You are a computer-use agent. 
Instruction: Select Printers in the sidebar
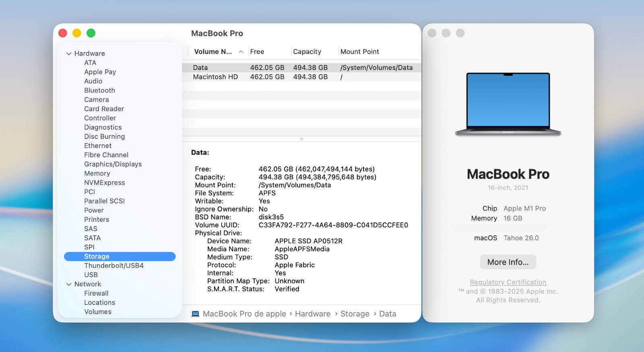[x=97, y=220]
